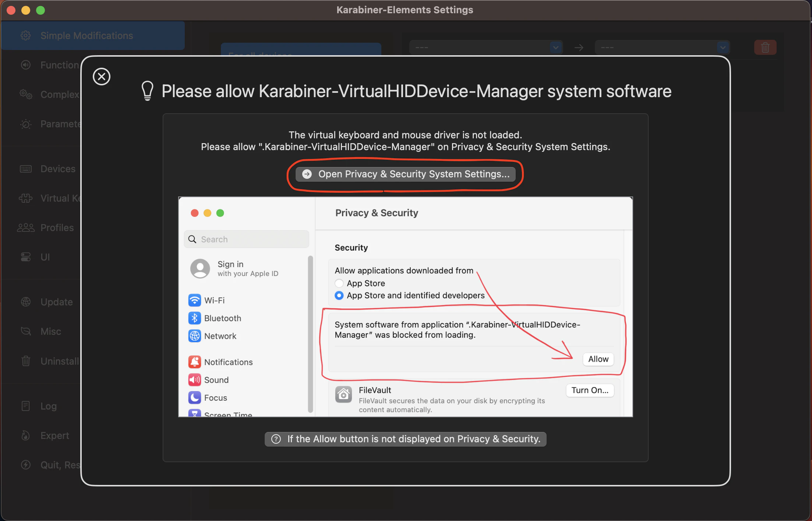Open Expert settings in the sidebar
The image size is (812, 521).
[54, 435]
